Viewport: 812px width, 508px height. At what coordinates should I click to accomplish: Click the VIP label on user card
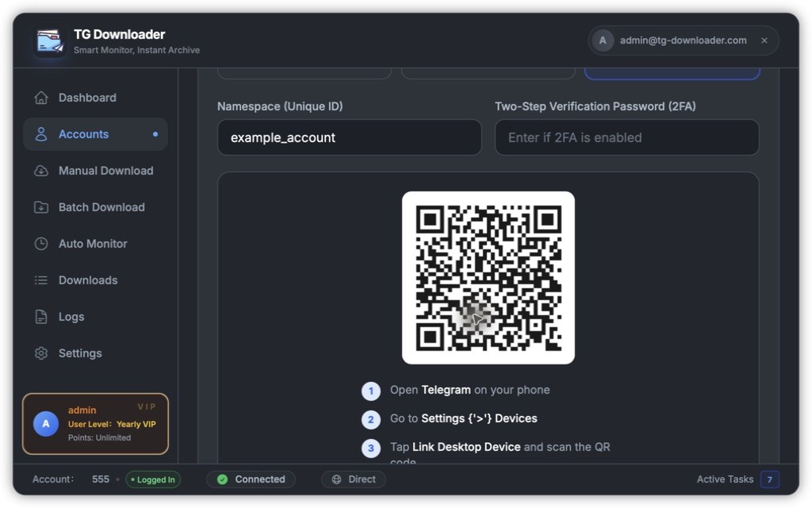(147, 407)
